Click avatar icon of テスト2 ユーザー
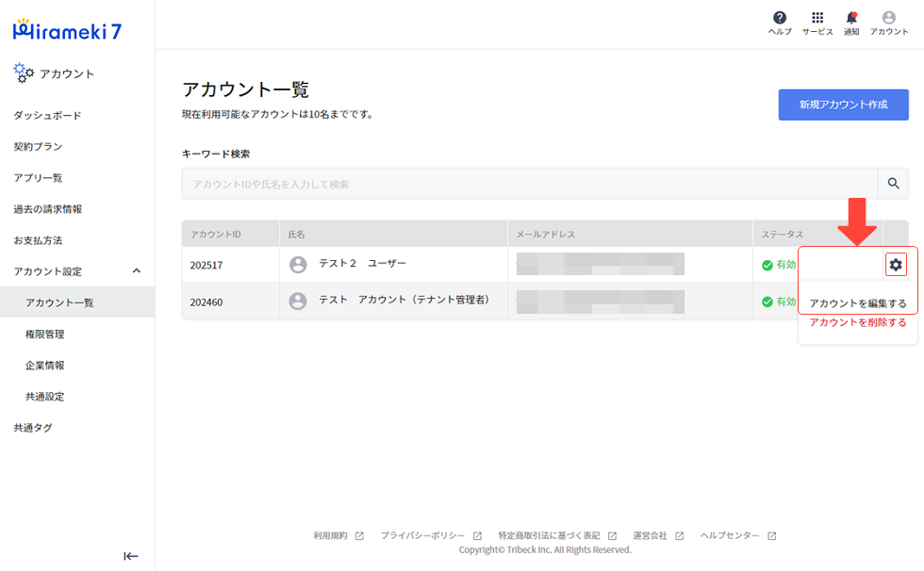 [x=298, y=265]
